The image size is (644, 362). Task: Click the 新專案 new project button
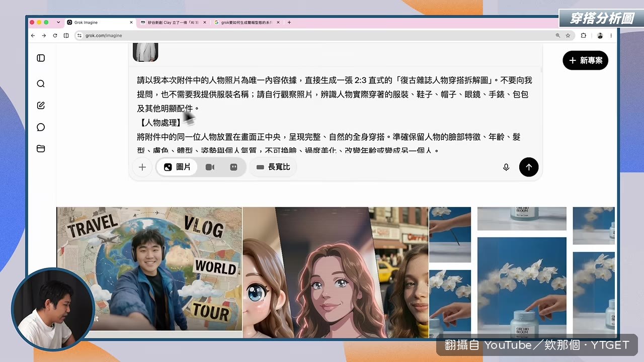point(586,60)
